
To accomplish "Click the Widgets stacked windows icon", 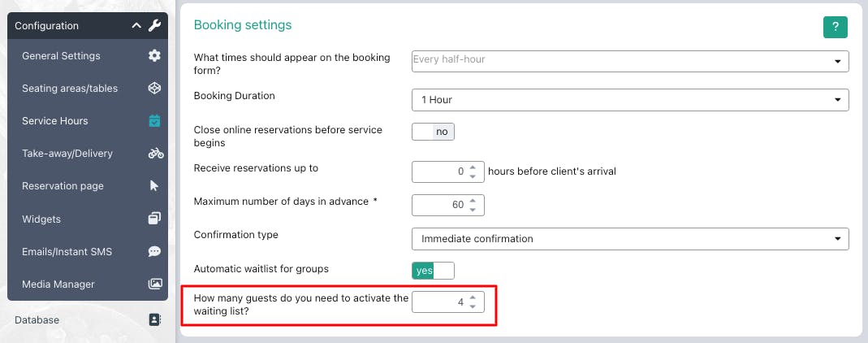I will tap(154, 219).
